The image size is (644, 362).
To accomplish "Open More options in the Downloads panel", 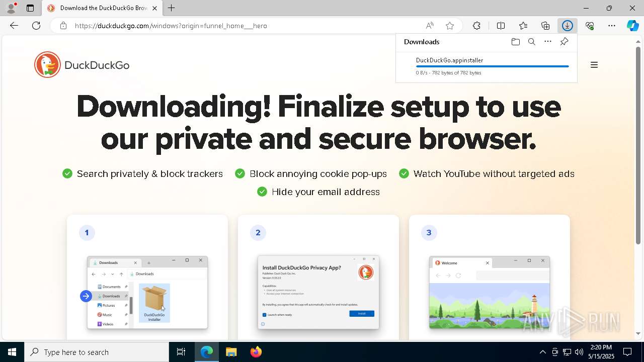I will [x=548, y=42].
